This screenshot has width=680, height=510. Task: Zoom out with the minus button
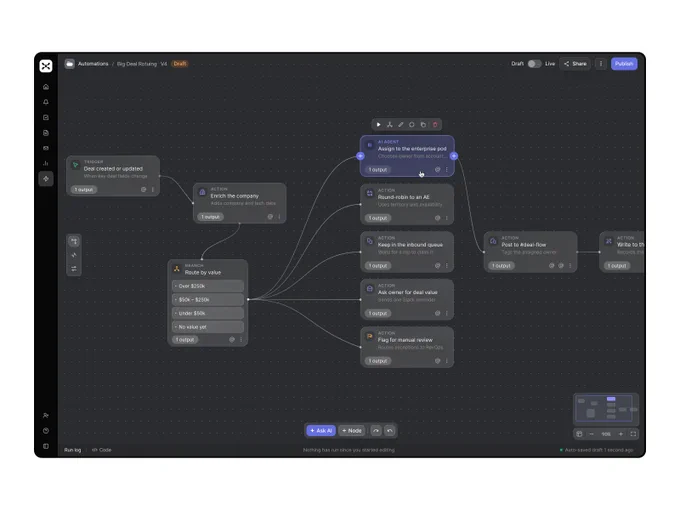click(x=591, y=434)
